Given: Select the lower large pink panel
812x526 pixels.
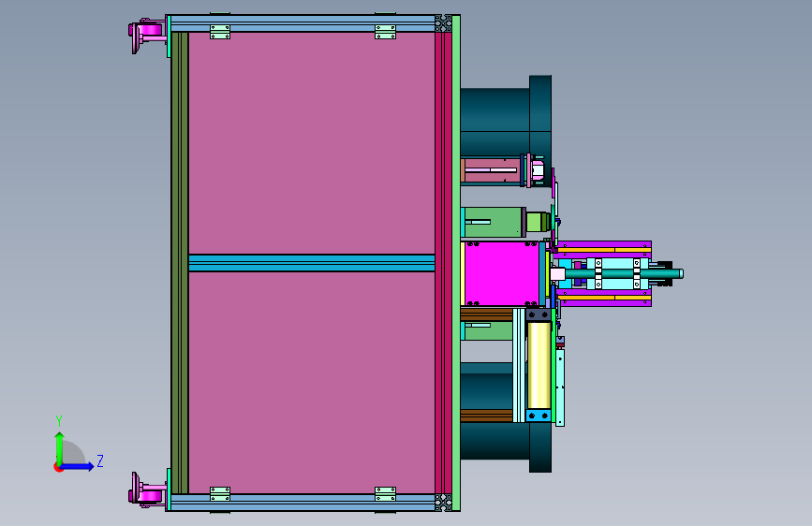Looking at the screenshot, I should click(312, 382).
